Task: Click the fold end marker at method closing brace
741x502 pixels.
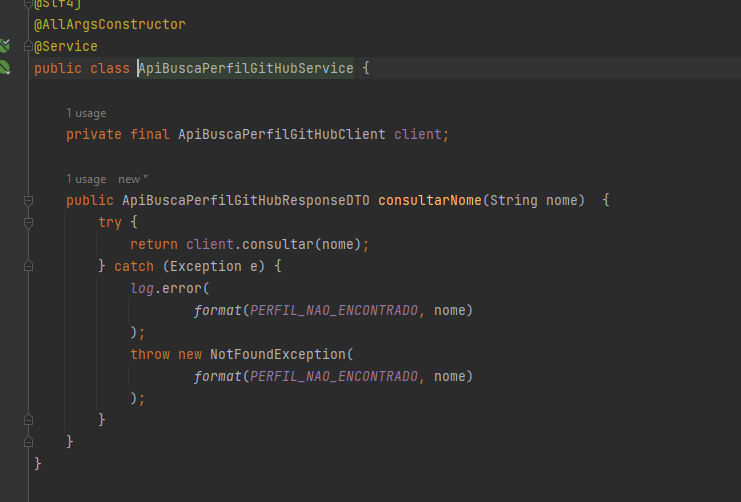Action: click(28, 442)
